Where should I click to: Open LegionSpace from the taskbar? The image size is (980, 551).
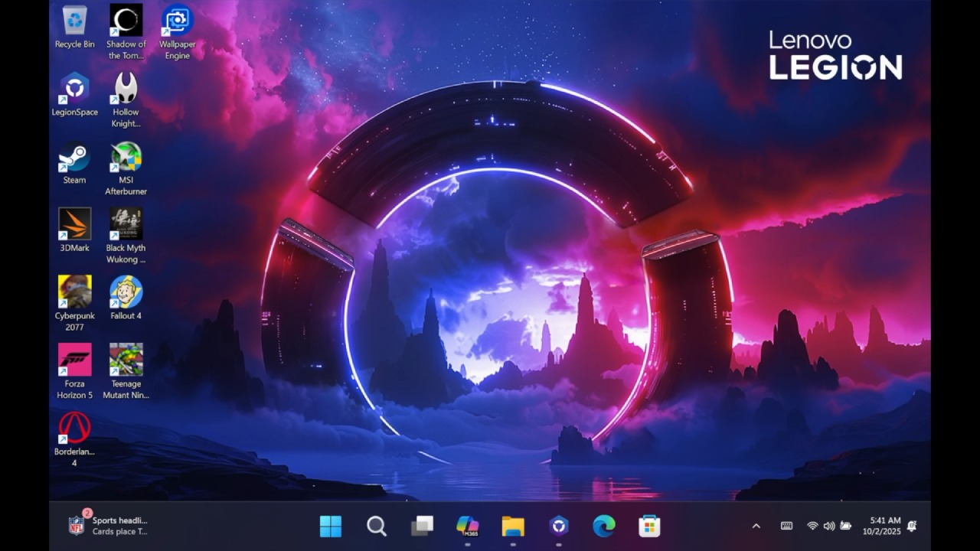(558, 526)
